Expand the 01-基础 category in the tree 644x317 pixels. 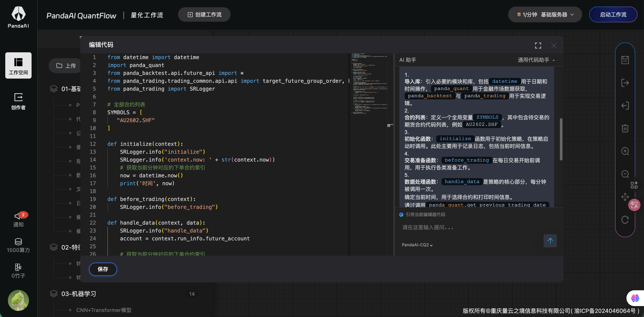click(x=71, y=89)
